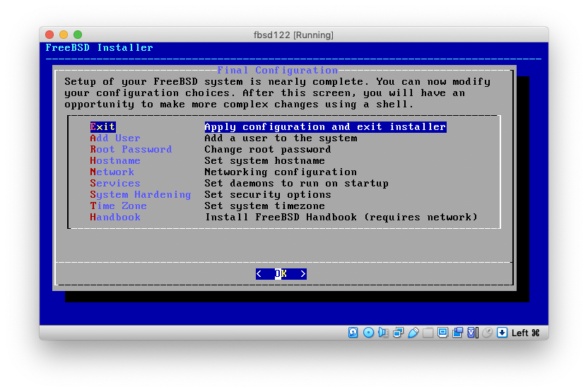Open the network adapters status icon
The height and width of the screenshot is (392, 588).
tap(398, 333)
